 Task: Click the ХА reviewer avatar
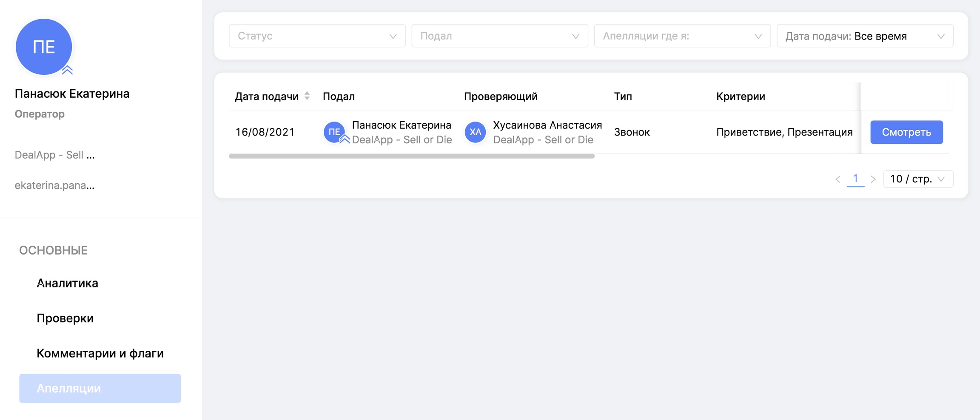[475, 132]
